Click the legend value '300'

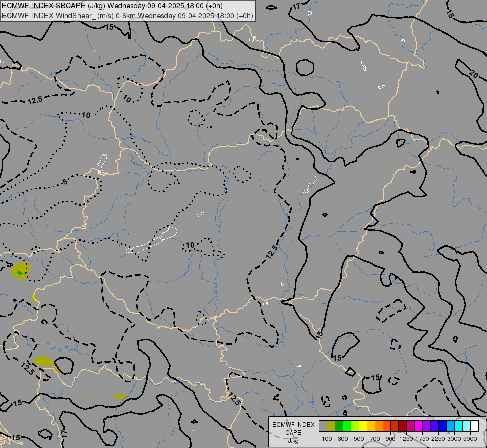tap(343, 439)
